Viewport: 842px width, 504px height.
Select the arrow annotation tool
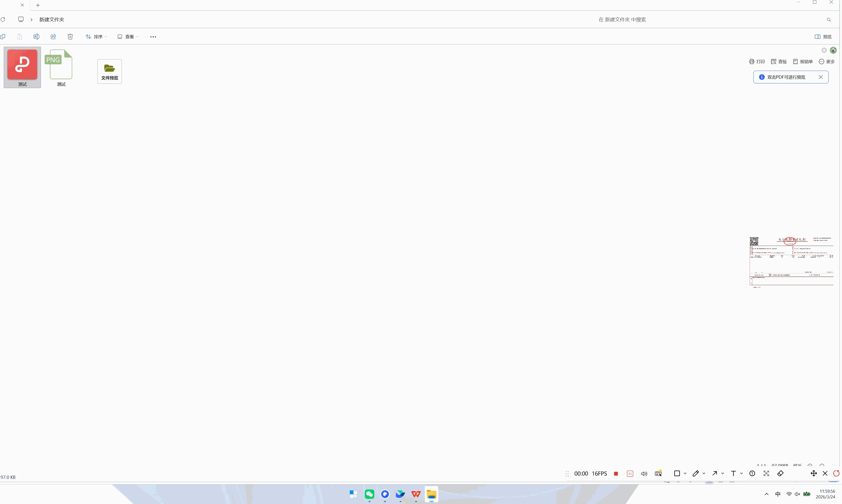pyautogui.click(x=714, y=473)
